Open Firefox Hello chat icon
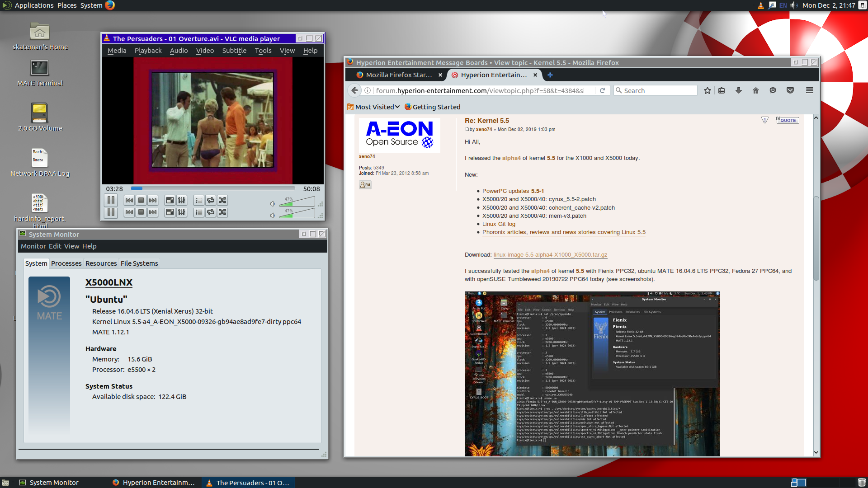Viewport: 868px width, 488px height. tap(773, 90)
